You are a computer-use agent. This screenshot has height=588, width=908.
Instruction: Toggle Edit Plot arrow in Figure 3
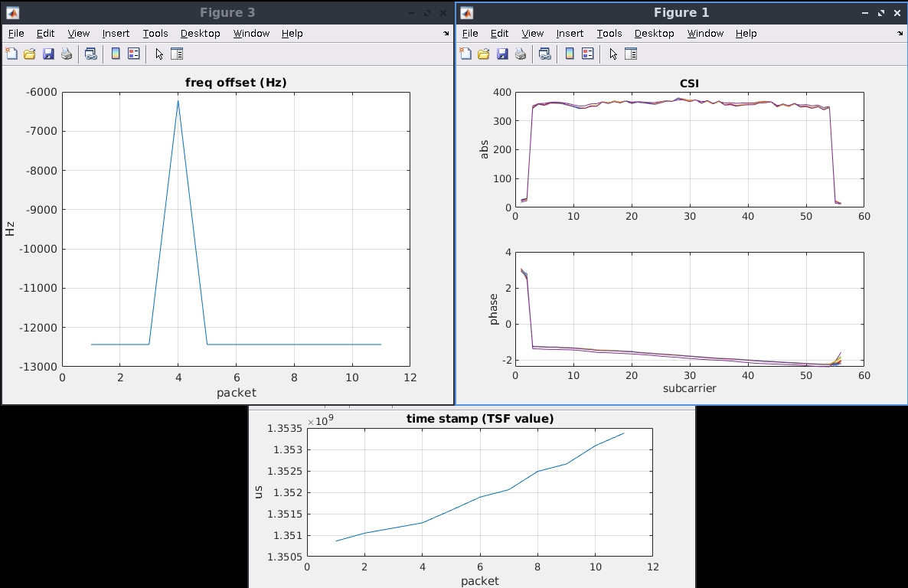coord(159,54)
